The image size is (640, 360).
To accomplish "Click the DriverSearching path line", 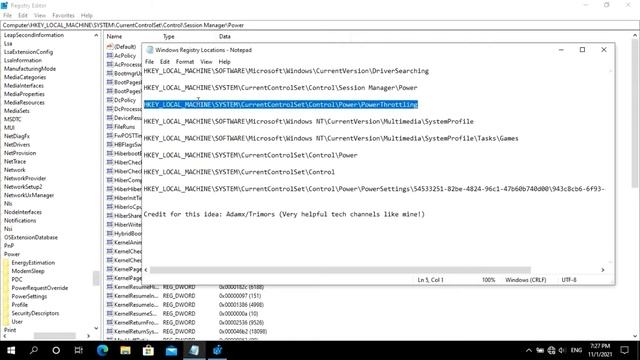I will (x=286, y=71).
